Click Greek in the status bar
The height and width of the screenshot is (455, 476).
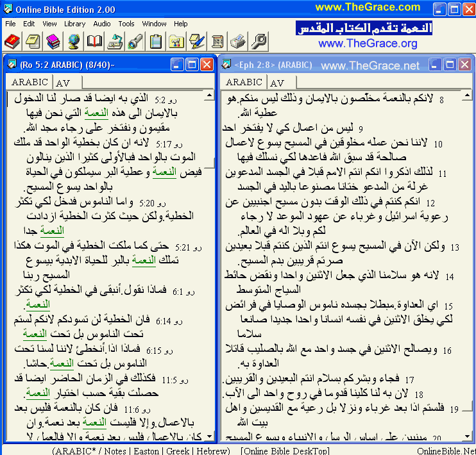click(x=178, y=451)
